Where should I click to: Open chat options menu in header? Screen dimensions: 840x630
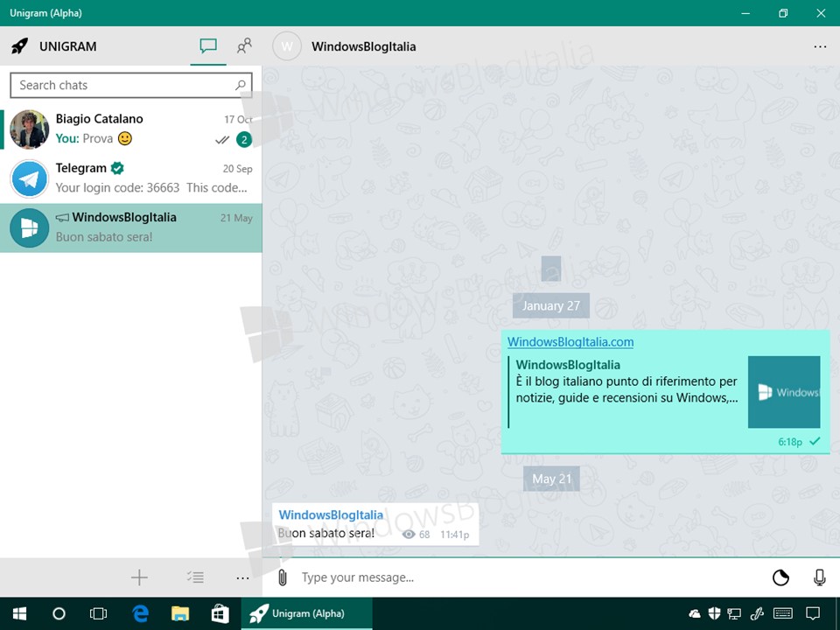820,46
